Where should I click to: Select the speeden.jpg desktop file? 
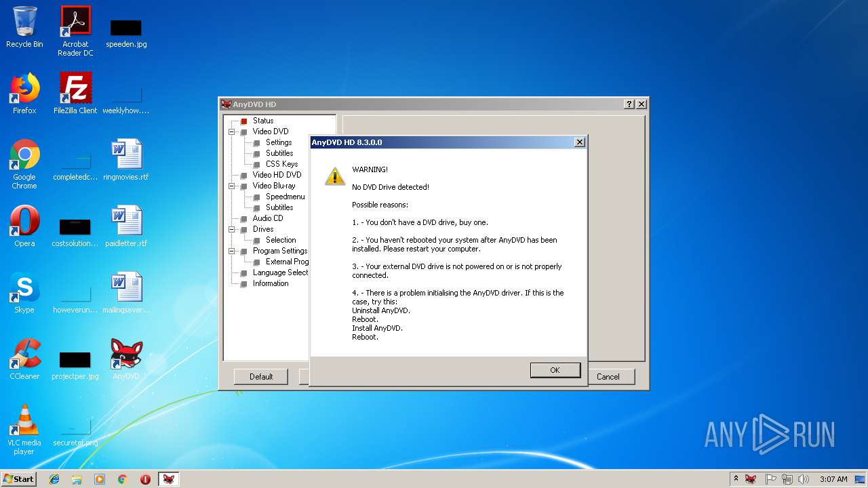coord(126,33)
